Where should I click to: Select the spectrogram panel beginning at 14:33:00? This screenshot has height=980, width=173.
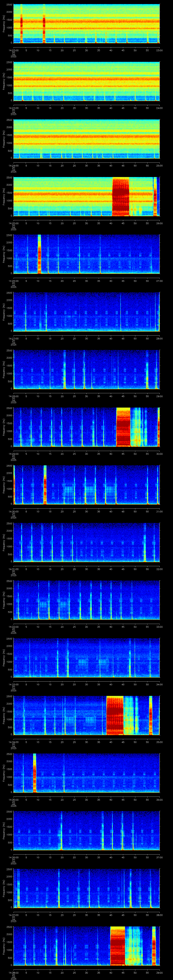[x=86, y=658]
